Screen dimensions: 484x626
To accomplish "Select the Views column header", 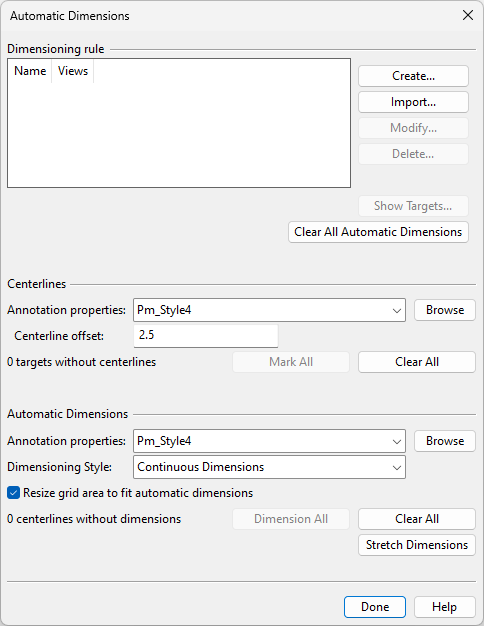I will [x=73, y=71].
